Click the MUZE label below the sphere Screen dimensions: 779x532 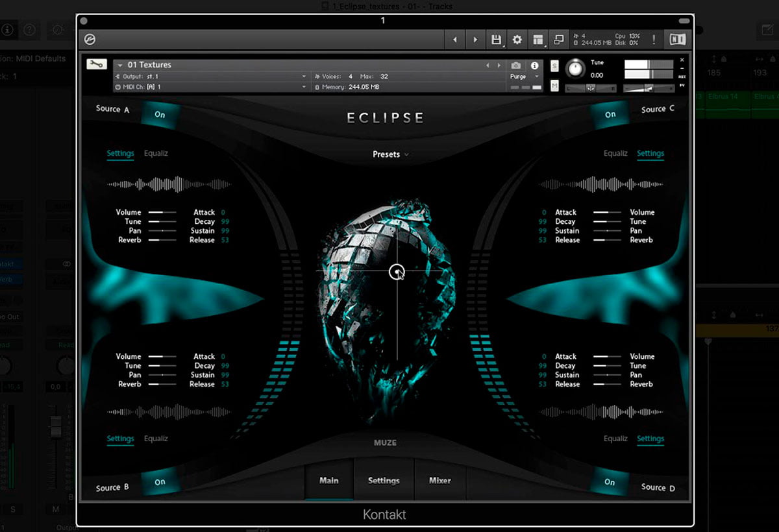click(x=385, y=442)
